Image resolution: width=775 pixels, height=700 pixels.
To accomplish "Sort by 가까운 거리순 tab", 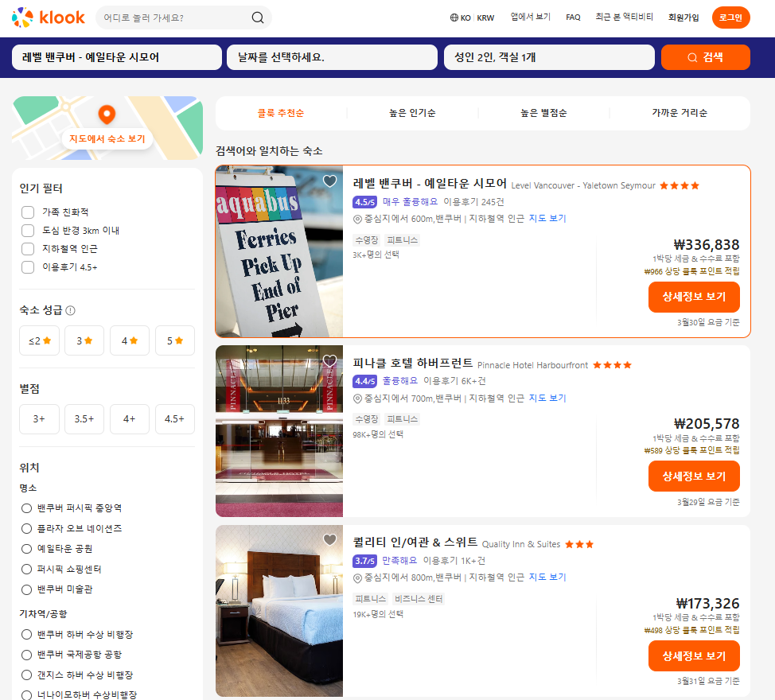I will coord(680,113).
